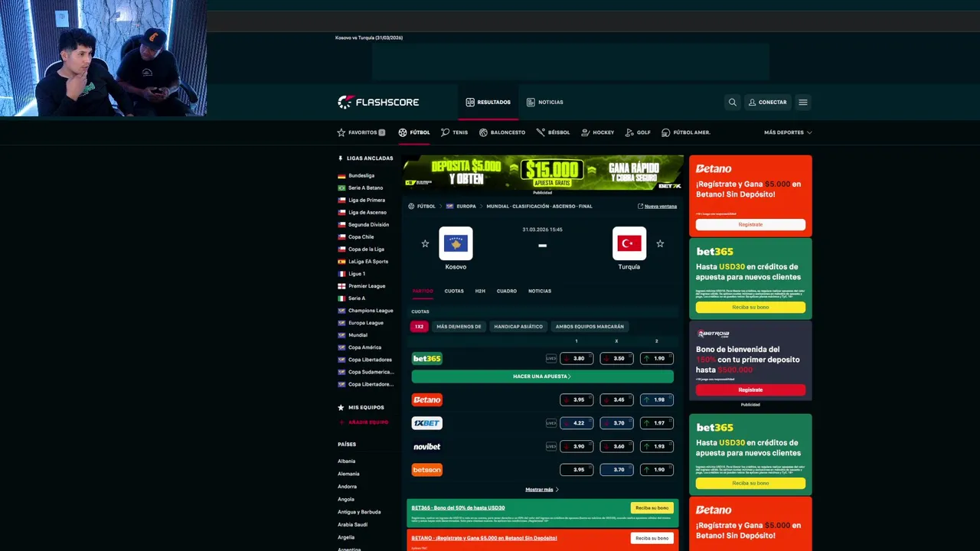Select the Fútbol sport
The image size is (980, 551).
click(x=414, y=132)
